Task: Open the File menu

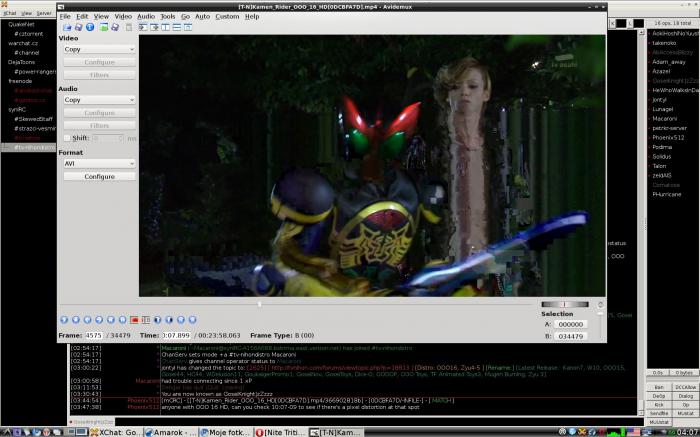Action: (65, 17)
